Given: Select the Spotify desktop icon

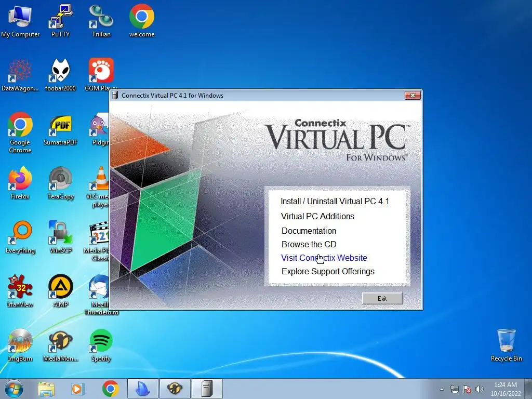Looking at the screenshot, I should coord(101,345).
